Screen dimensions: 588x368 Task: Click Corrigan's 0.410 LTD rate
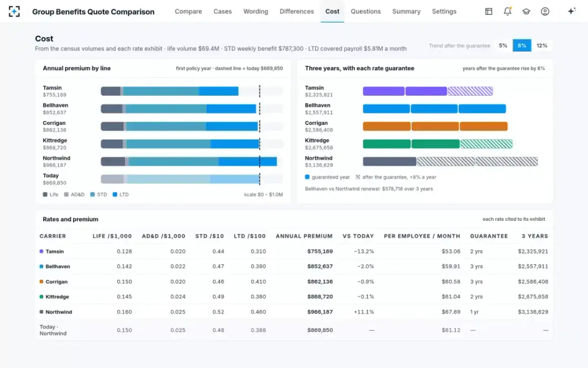pos(258,282)
